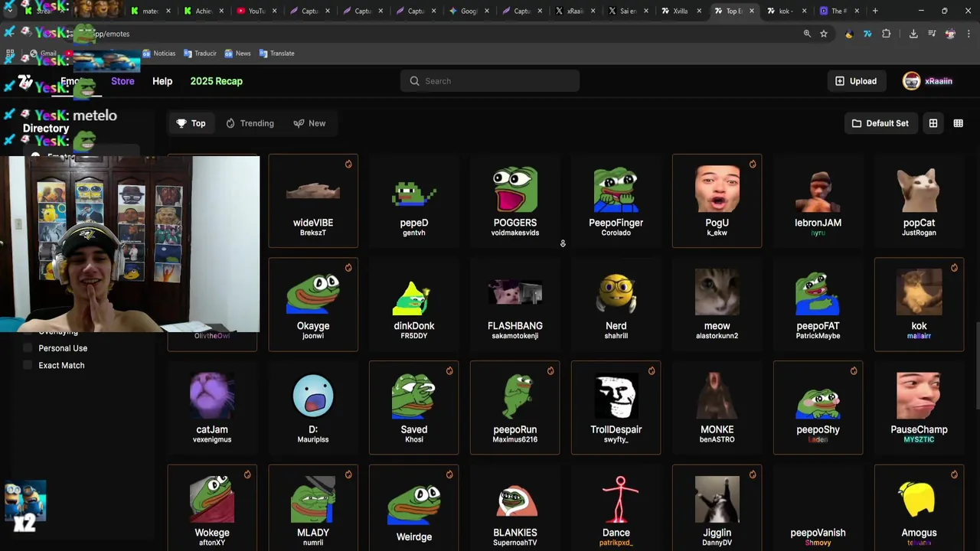Open the Chrome three-dot menu

pyautogui.click(x=969, y=34)
